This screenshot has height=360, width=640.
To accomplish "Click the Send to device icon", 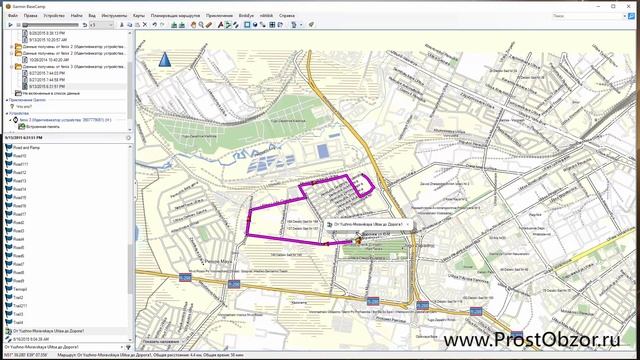I will tap(174, 25).
